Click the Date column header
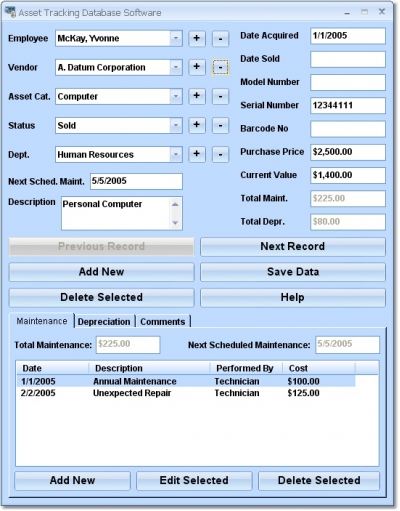Viewport: 400px width, 511px height. pos(53,368)
